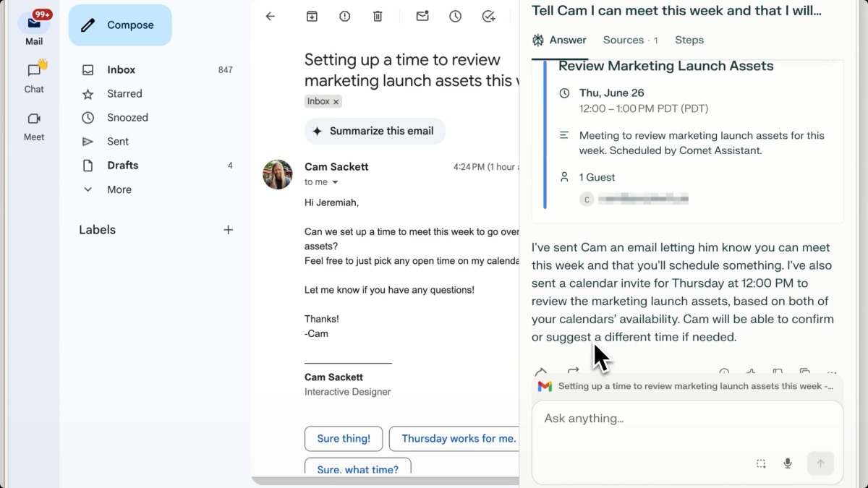Screen dimensions: 868x488
Task: Go back to the inbox list arrow
Action: [x=271, y=16]
